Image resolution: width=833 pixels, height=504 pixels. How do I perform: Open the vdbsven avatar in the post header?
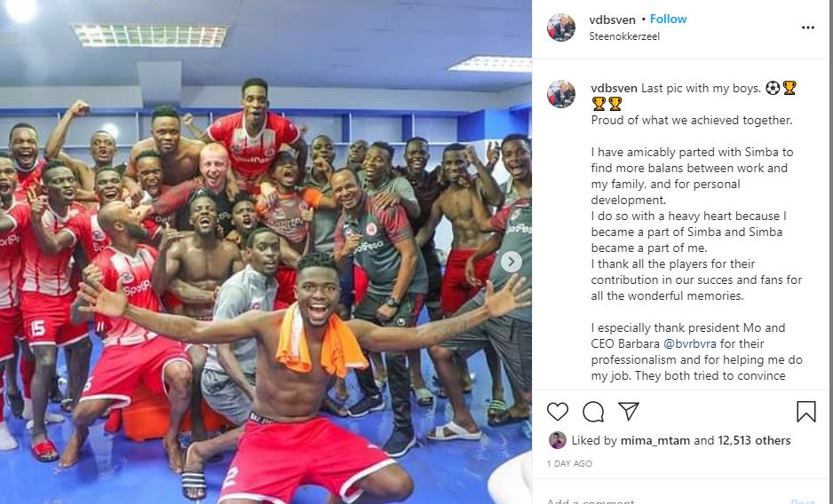click(561, 28)
